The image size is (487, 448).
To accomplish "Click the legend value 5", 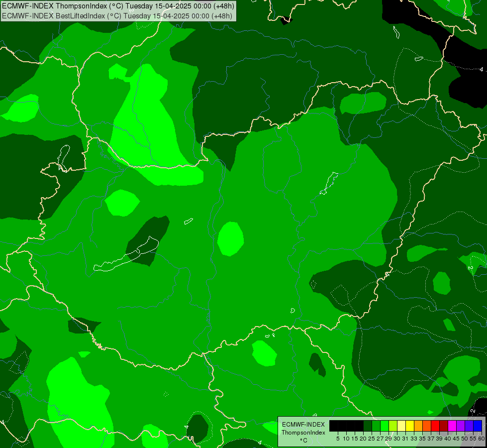I will click(338, 439).
